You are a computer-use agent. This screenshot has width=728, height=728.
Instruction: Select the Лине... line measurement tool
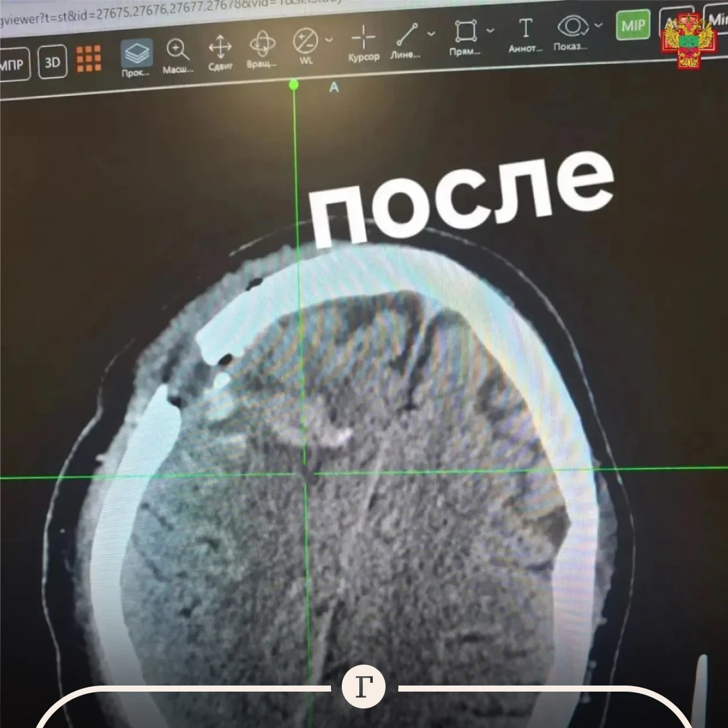pos(406,40)
